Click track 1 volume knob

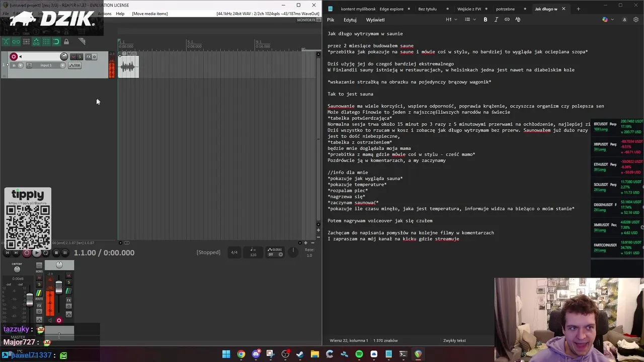click(64, 56)
